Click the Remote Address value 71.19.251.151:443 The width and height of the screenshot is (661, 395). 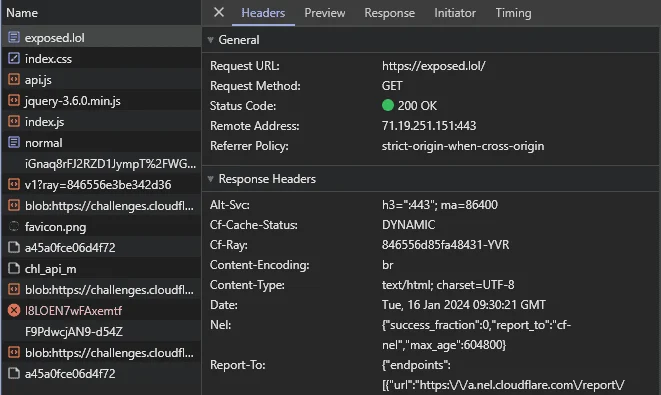click(429, 126)
